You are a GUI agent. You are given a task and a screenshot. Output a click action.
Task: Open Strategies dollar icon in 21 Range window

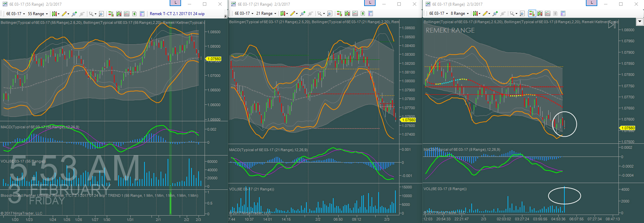click(363, 13)
